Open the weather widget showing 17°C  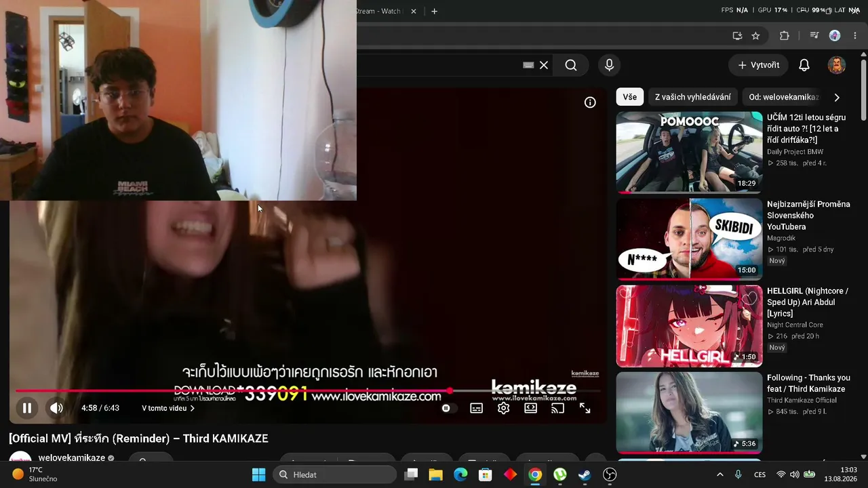point(35,474)
